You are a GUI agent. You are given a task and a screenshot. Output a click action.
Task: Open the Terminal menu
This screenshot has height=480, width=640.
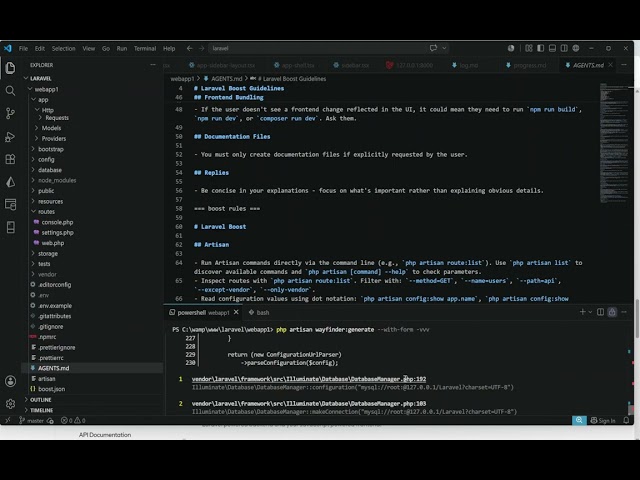point(145,48)
